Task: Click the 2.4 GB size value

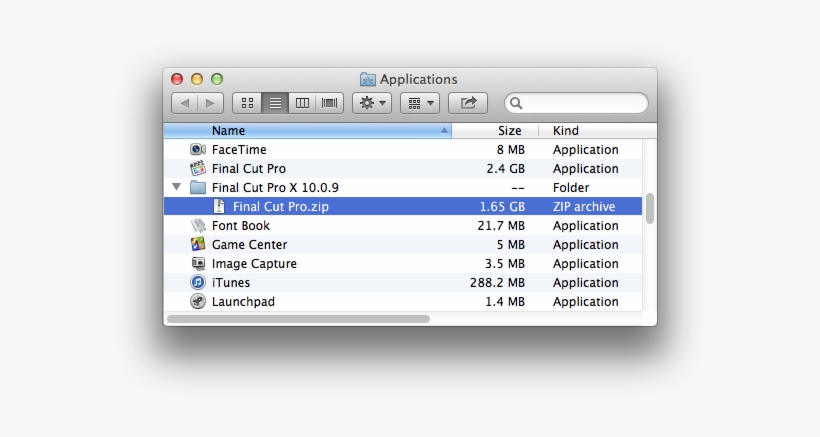Action: click(505, 168)
